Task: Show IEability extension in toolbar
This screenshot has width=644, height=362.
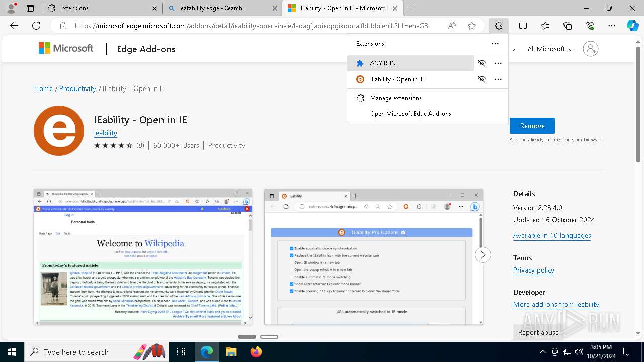Action: [x=482, y=79]
